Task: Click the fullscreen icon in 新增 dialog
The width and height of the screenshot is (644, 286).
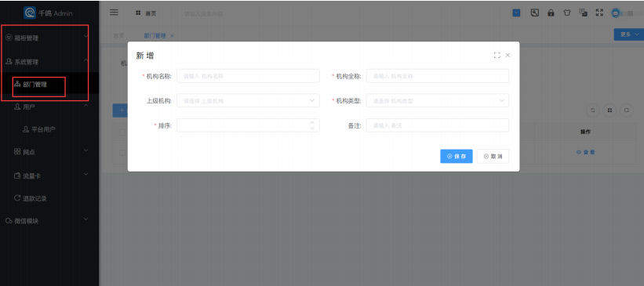Action: tap(497, 55)
